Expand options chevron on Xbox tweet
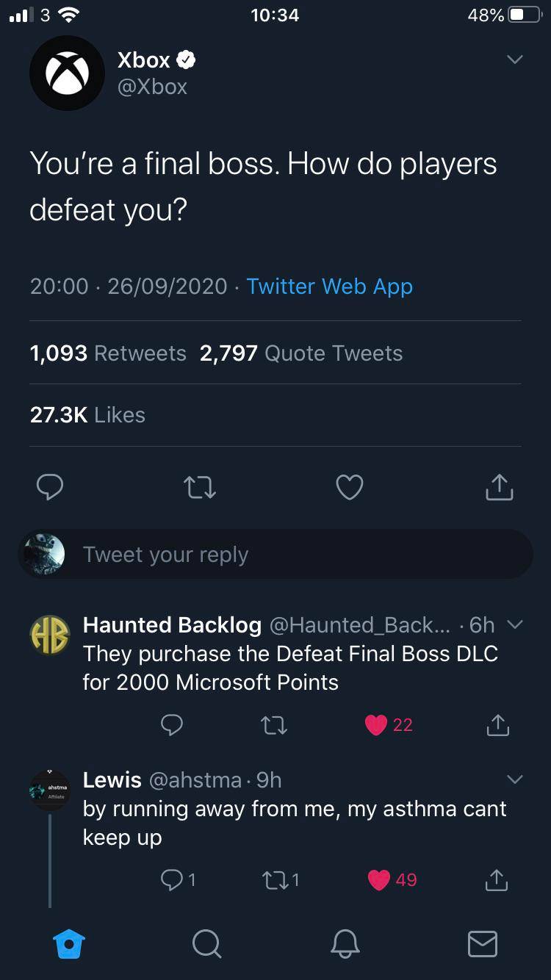The height and width of the screenshot is (980, 551). coord(515,60)
